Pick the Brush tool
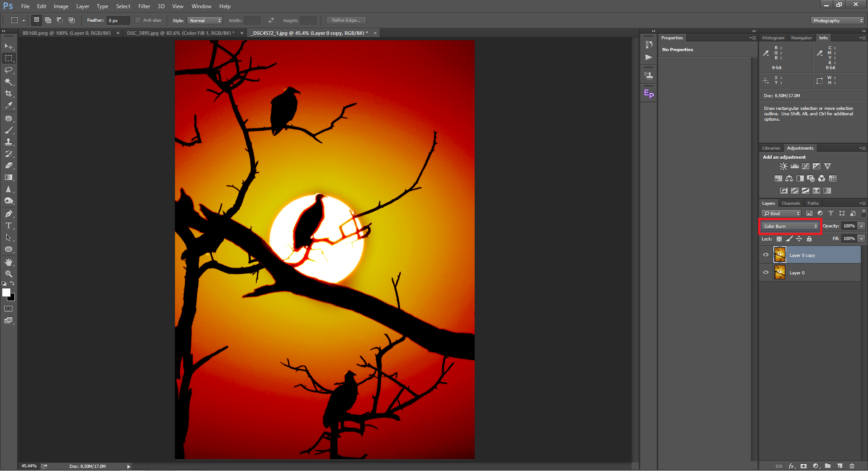868x471 pixels. click(9, 130)
